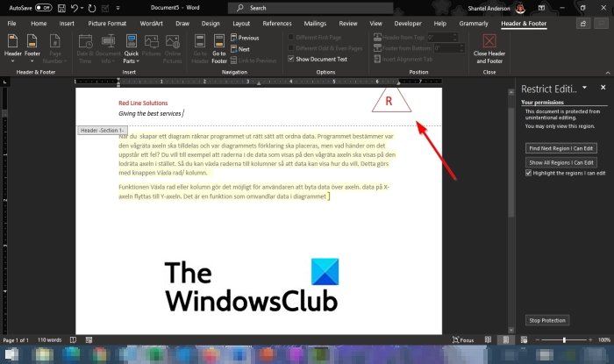Open Quick Parts dropdown arrow

[x=138, y=61]
